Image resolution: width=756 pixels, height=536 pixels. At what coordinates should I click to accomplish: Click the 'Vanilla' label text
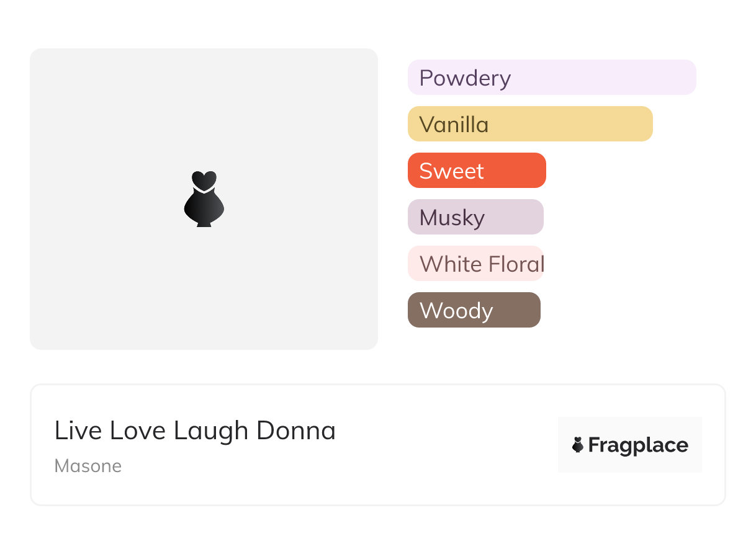pyautogui.click(x=454, y=125)
